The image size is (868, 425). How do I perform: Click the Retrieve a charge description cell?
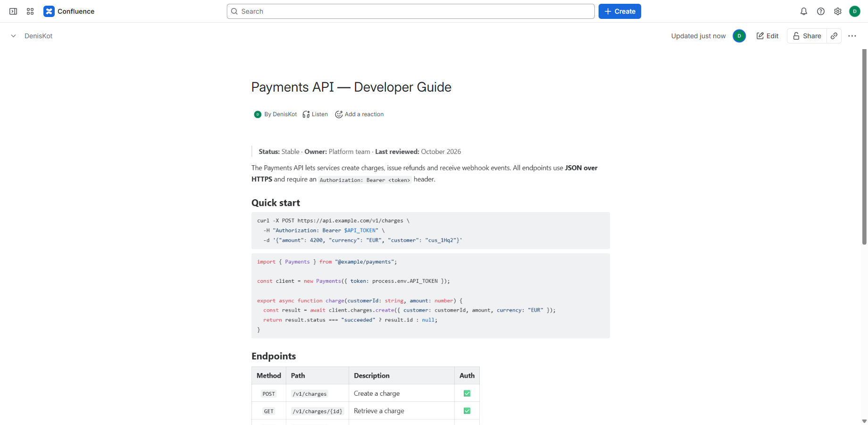401,411
